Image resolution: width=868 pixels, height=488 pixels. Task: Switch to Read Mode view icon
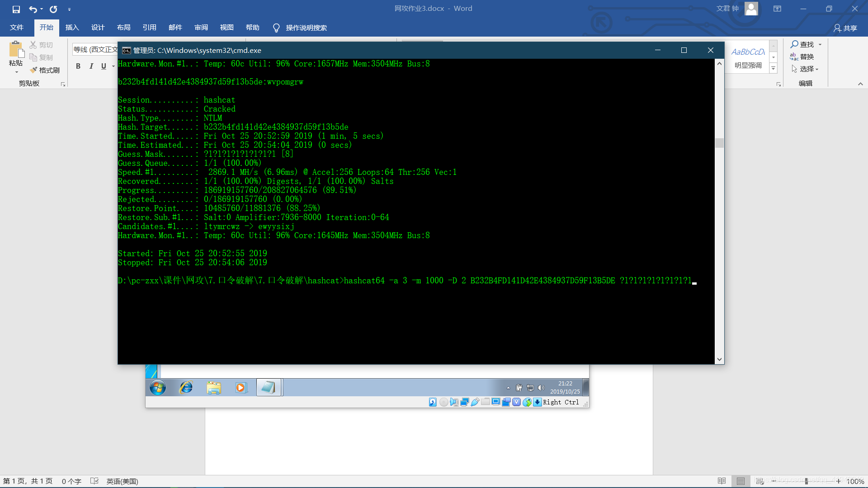[722, 481]
